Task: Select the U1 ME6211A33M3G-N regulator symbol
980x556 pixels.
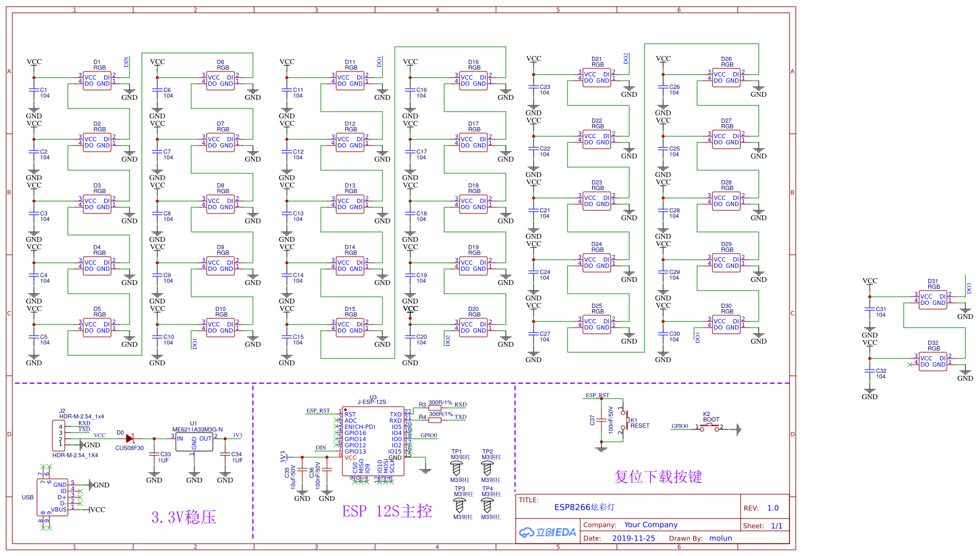Action: coord(194,442)
